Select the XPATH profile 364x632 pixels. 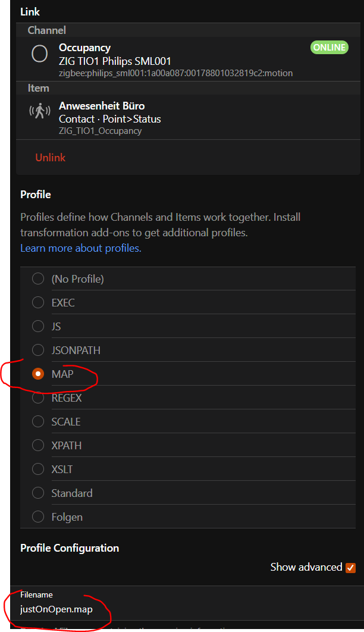38,445
